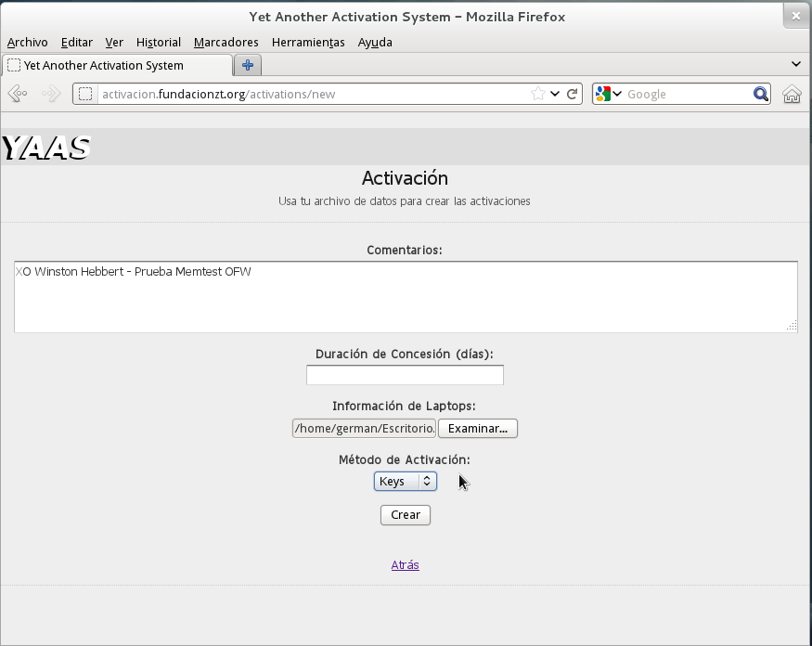Image resolution: width=812 pixels, height=646 pixels.
Task: Open the Archivo menu
Action: point(27,42)
